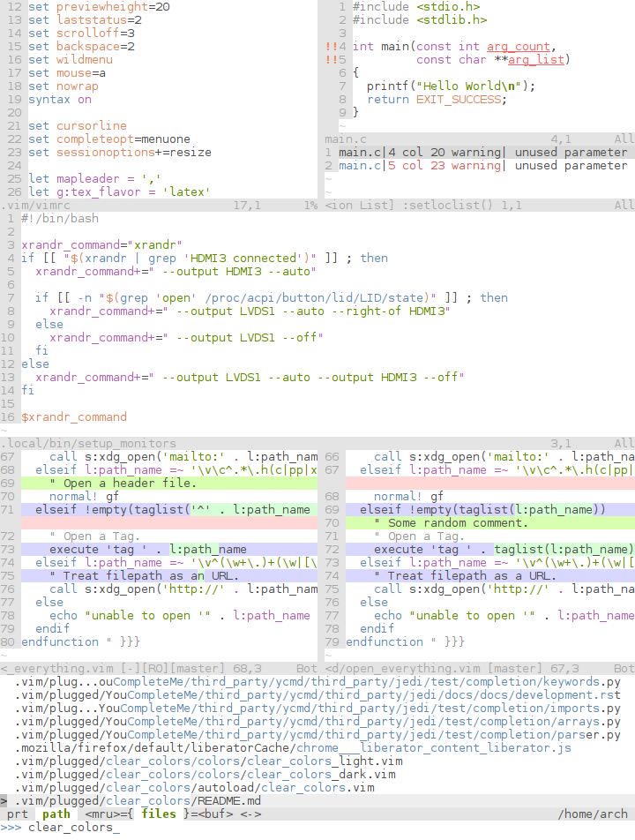This screenshot has width=635, height=840.
Task: Click the '/proc/acpi/button/lid/LID/state' line
Action: [x=272, y=298]
